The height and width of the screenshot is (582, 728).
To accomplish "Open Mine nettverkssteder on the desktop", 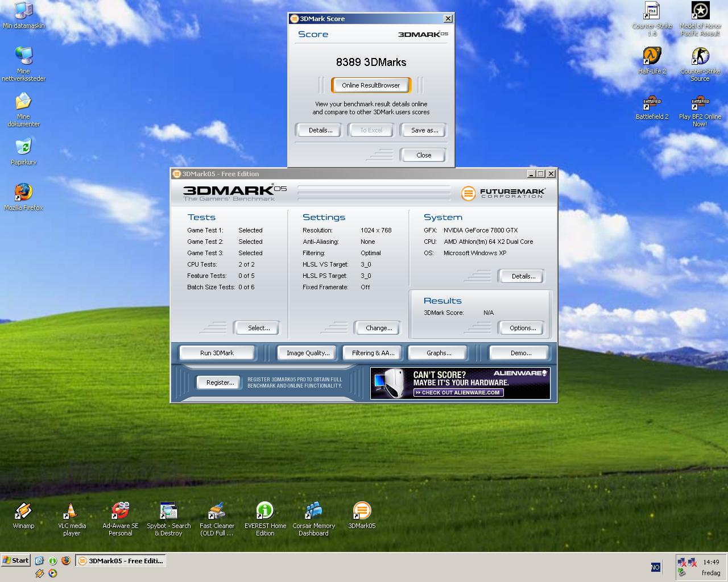I will click(23, 64).
